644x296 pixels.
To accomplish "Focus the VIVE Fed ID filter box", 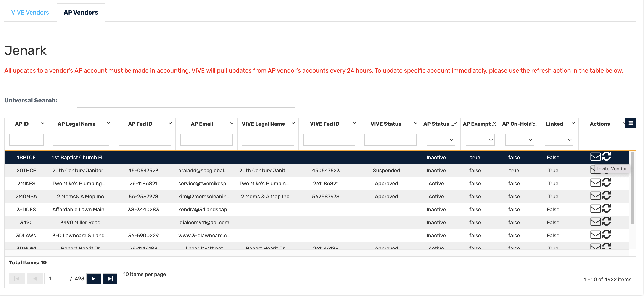I will coord(329,140).
